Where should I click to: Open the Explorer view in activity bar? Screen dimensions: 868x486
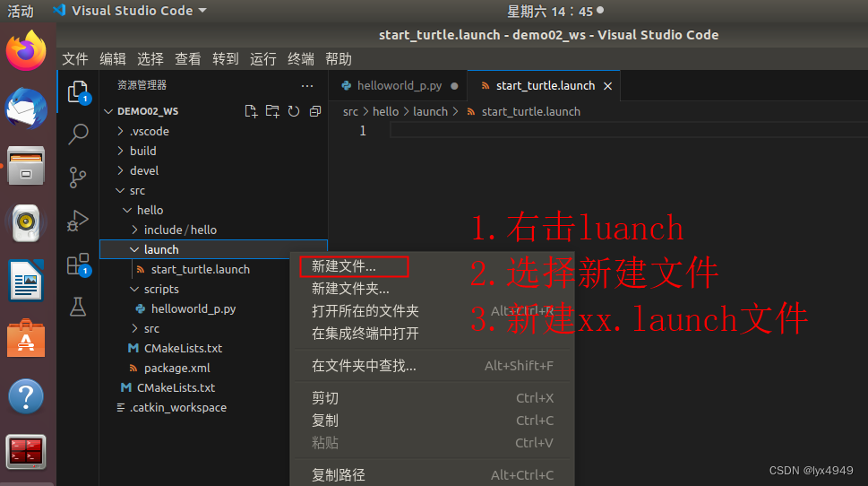point(78,92)
